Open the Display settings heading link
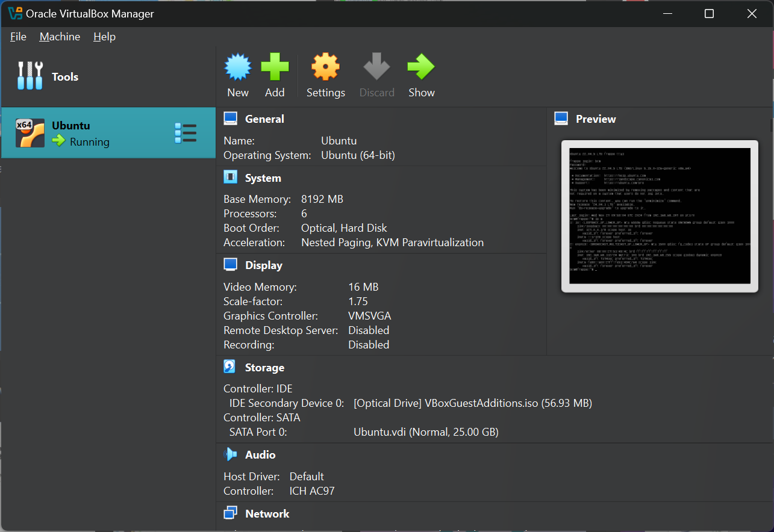The width and height of the screenshot is (774, 532). click(x=264, y=265)
